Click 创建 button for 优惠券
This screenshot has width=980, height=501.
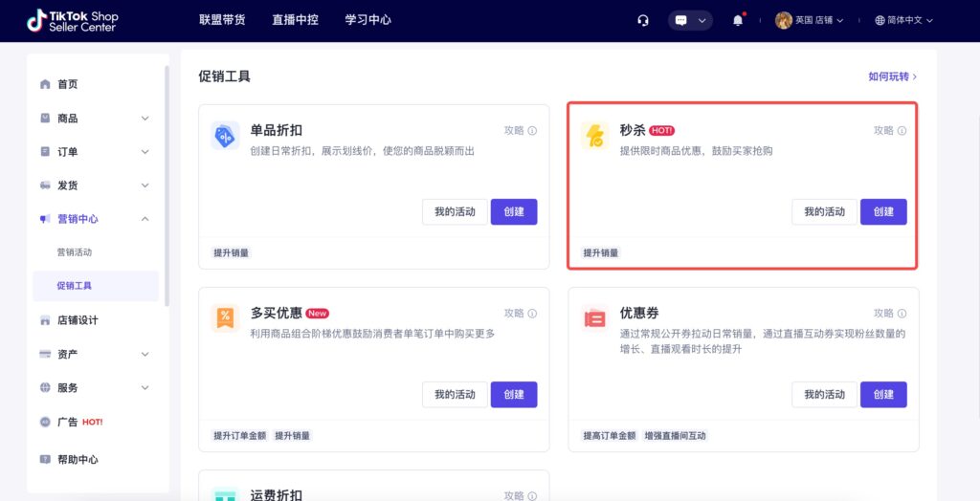(x=883, y=394)
